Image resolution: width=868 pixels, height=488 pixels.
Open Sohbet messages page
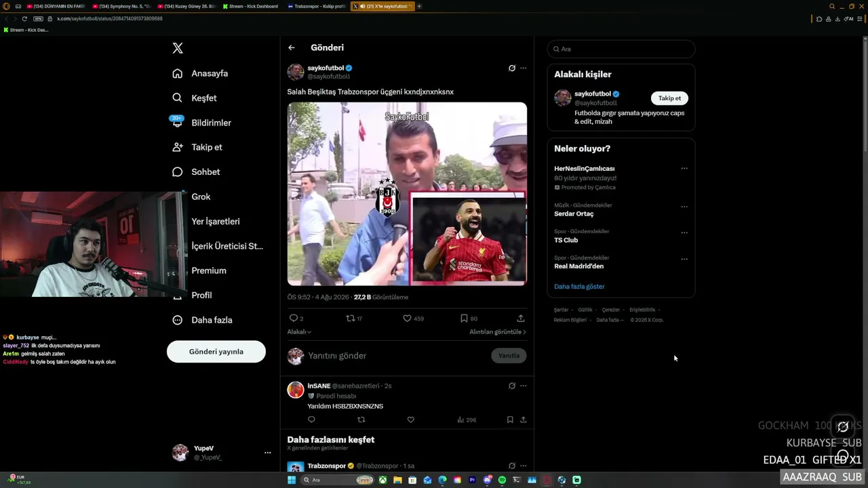coord(196,172)
